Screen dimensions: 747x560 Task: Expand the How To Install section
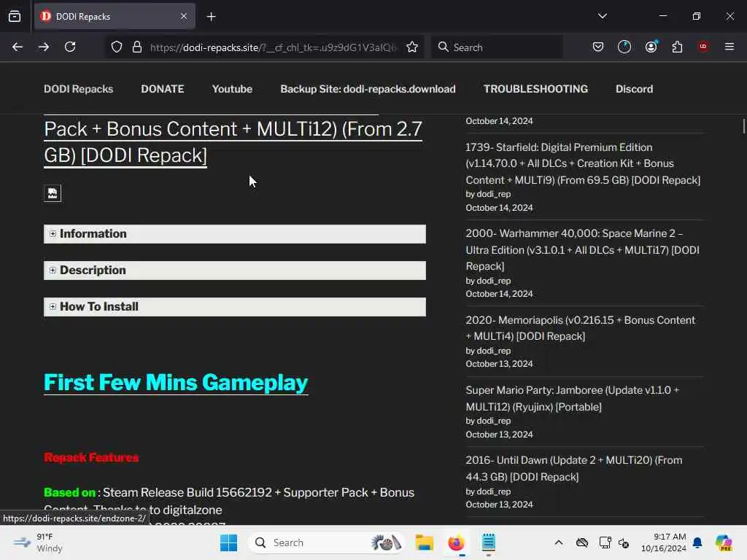tap(235, 307)
